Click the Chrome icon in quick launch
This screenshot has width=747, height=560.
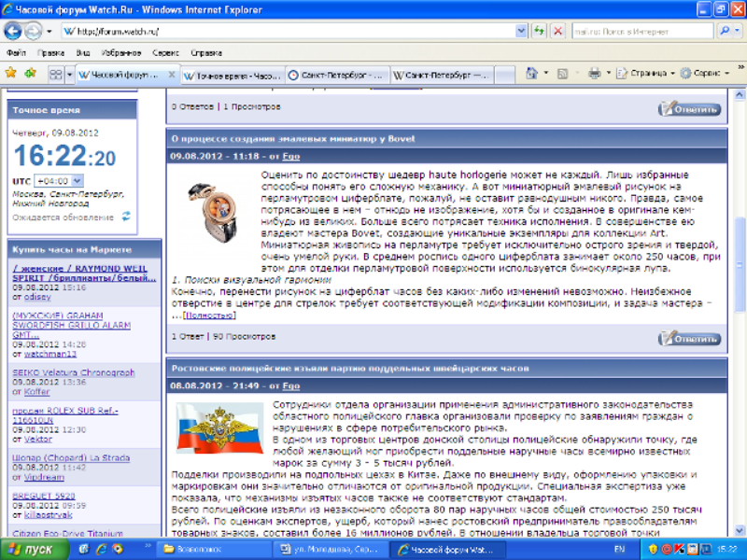tap(118, 549)
